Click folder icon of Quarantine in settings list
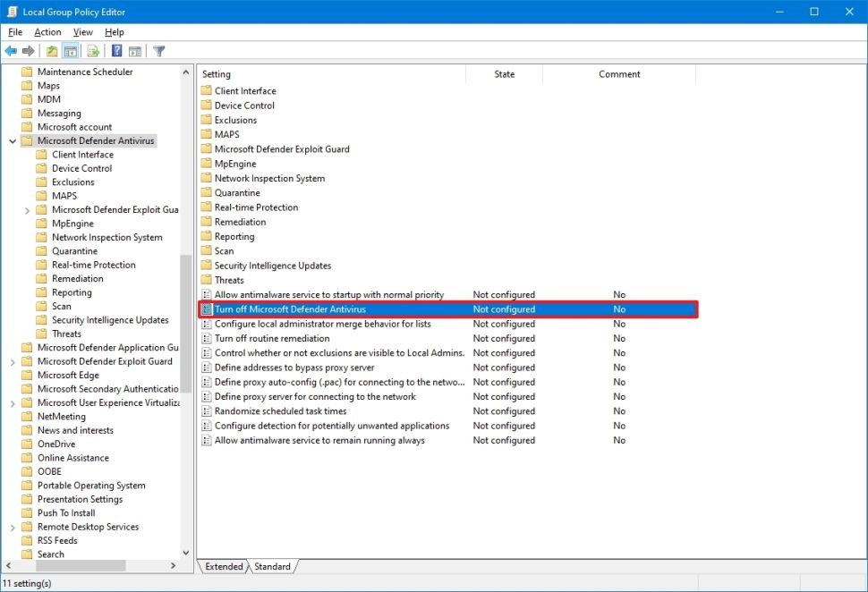868x592 pixels. 207,192
